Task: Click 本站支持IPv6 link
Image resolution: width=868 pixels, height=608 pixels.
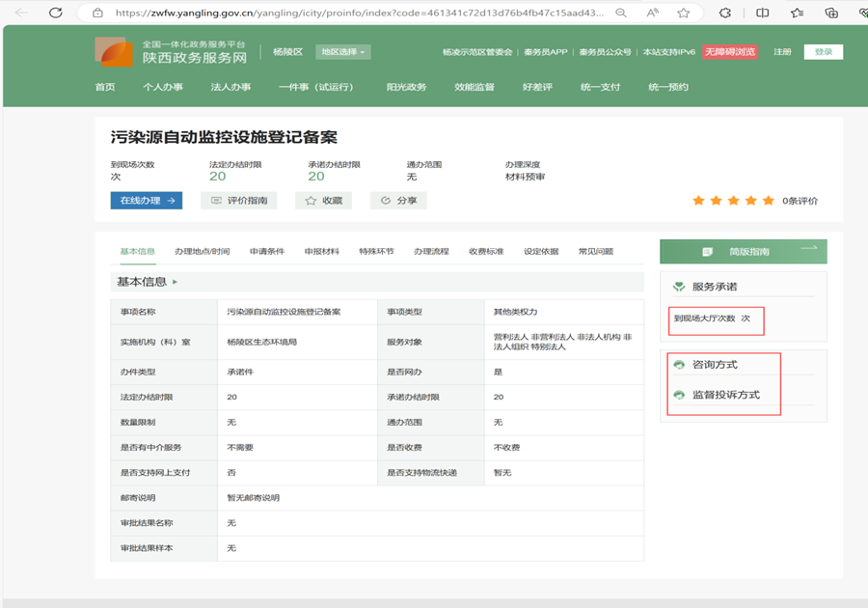Action: (668, 52)
